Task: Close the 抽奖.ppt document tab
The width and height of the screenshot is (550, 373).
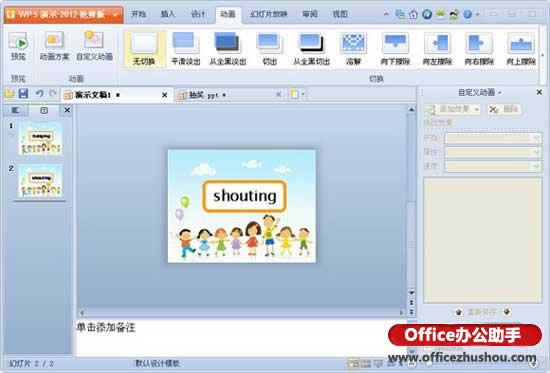Action: (x=279, y=94)
